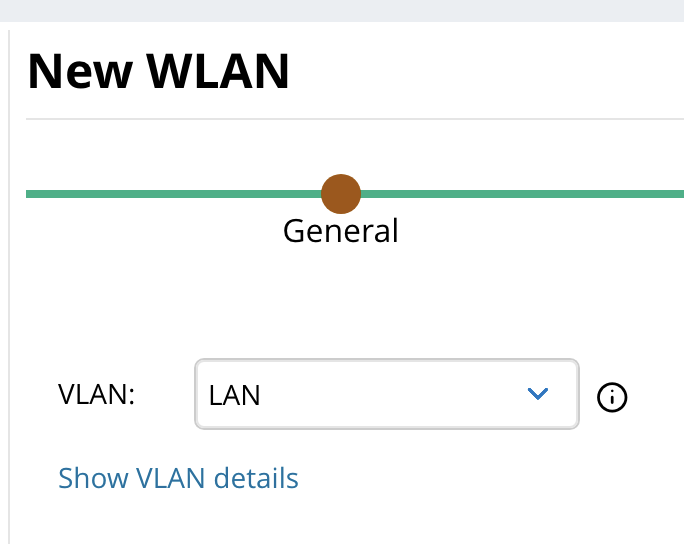Screen dimensions: 684x544
Task: Click the empty area inside VLAN field
Action: click(400, 395)
